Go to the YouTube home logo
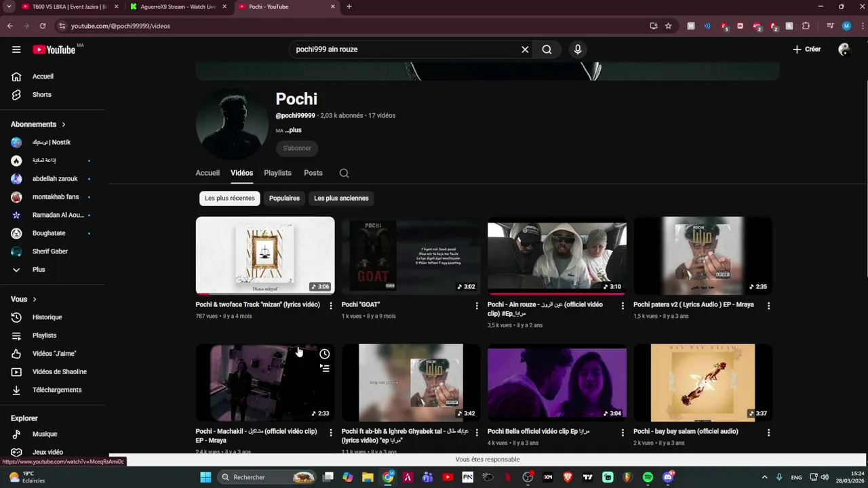The width and height of the screenshot is (868, 488). click(x=54, y=49)
